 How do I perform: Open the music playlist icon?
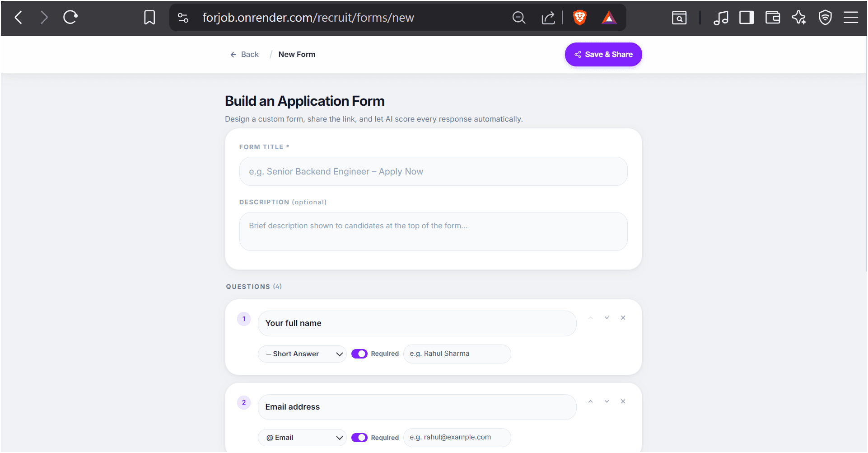tap(721, 18)
